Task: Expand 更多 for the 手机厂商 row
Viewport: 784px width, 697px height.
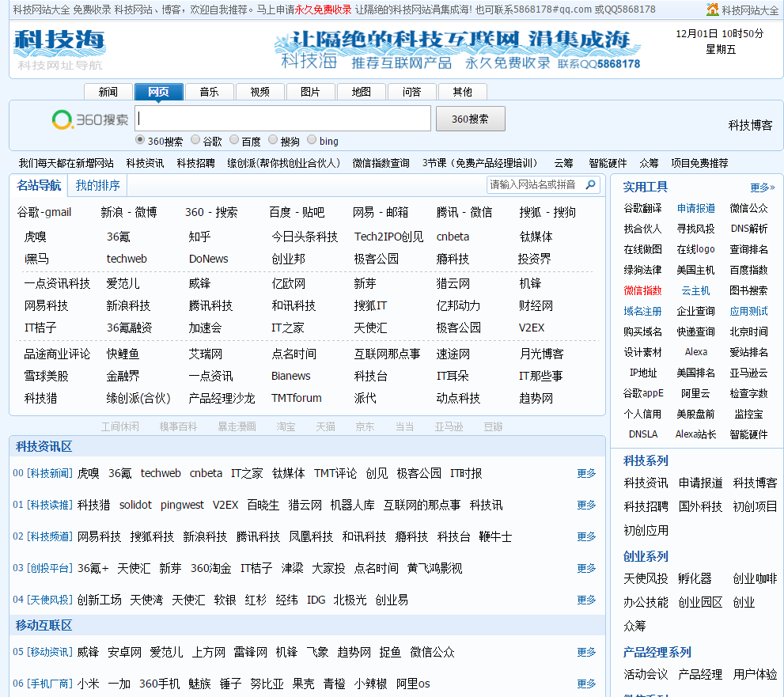Action: 586,684
